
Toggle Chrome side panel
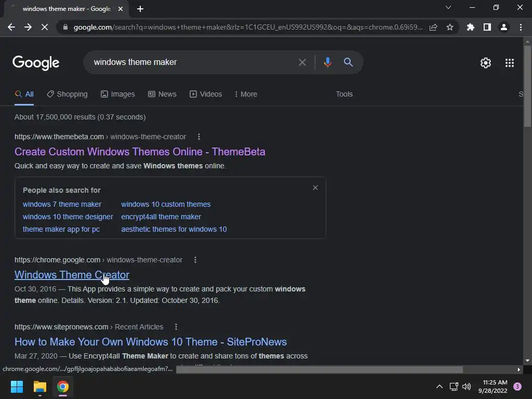point(487,27)
